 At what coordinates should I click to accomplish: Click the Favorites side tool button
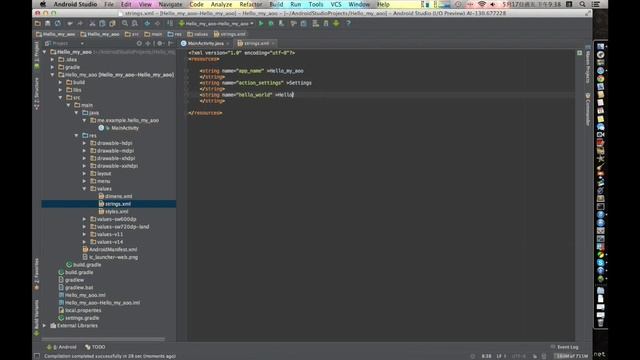click(x=37, y=274)
